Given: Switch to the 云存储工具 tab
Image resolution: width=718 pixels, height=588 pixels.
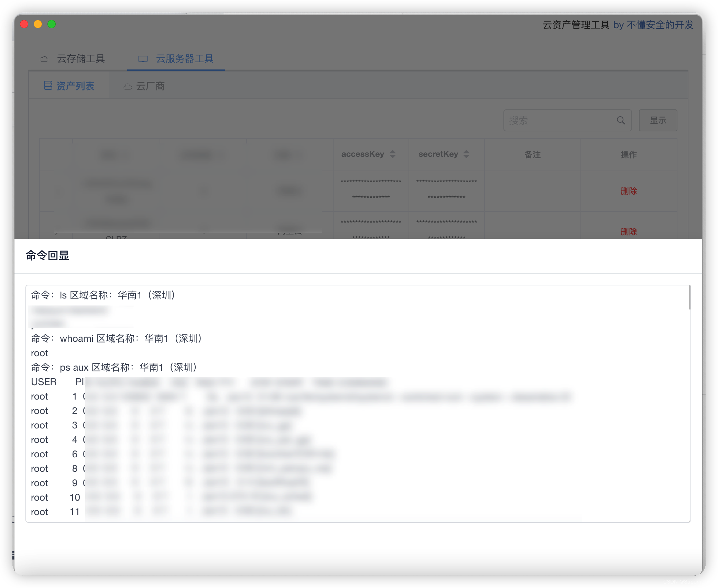Looking at the screenshot, I should point(81,59).
